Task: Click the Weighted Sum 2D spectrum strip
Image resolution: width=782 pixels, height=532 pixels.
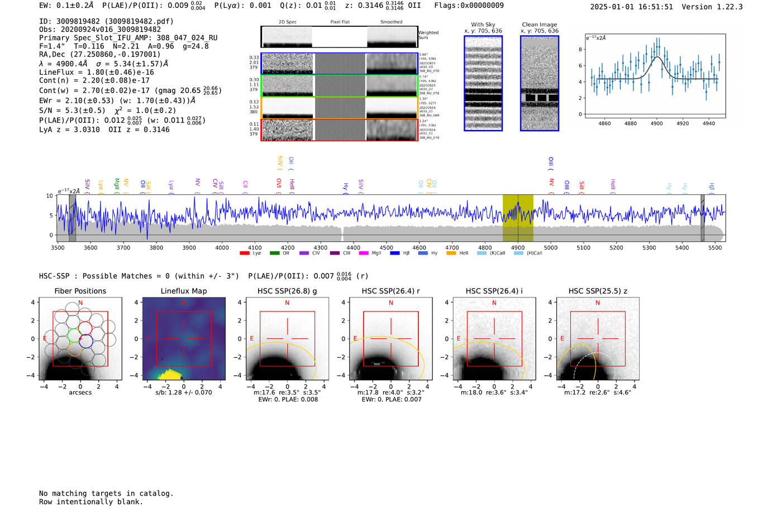Action: [339, 37]
